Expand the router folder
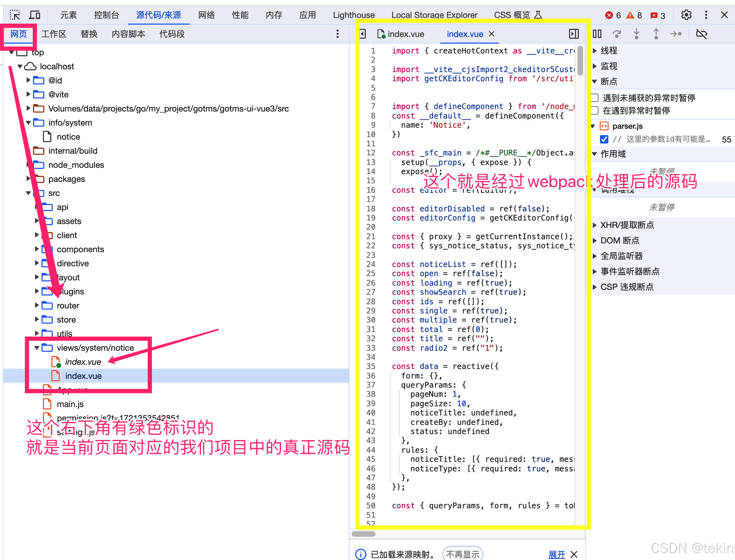Image resolution: width=735 pixels, height=560 pixels. point(37,305)
